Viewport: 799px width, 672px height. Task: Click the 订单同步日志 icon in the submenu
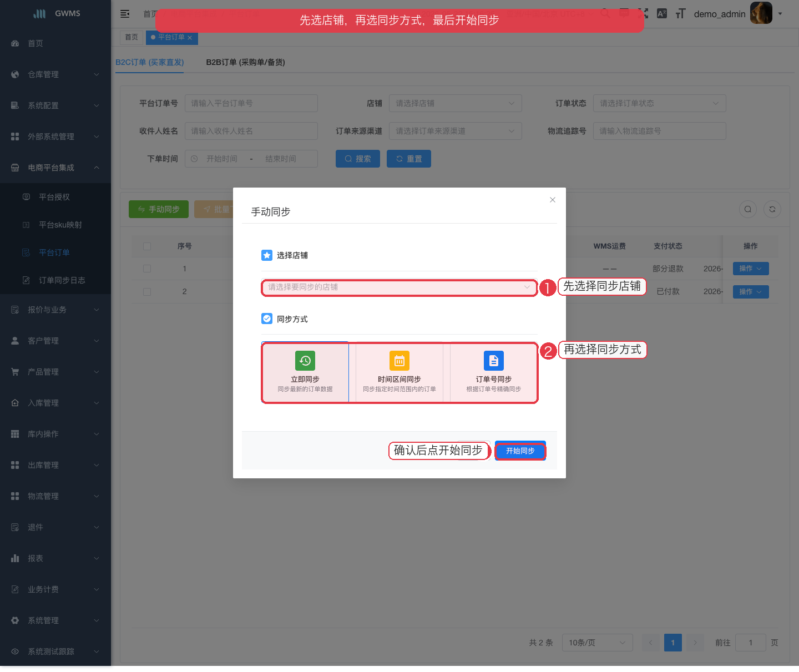pos(26,280)
